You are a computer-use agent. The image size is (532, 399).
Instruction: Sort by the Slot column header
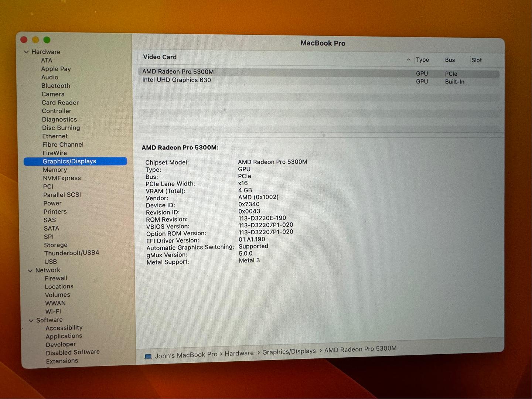pyautogui.click(x=477, y=60)
